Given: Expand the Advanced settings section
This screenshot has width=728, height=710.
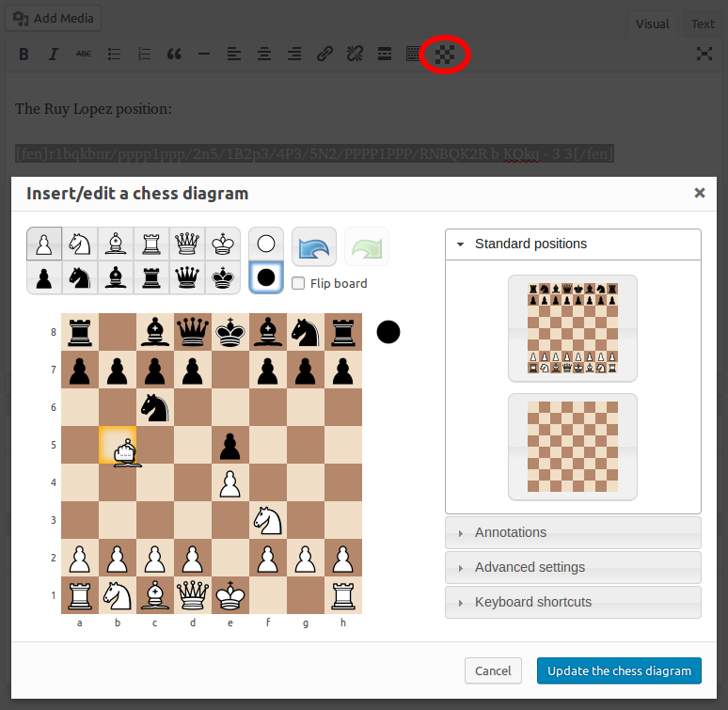Looking at the screenshot, I should coord(573,568).
